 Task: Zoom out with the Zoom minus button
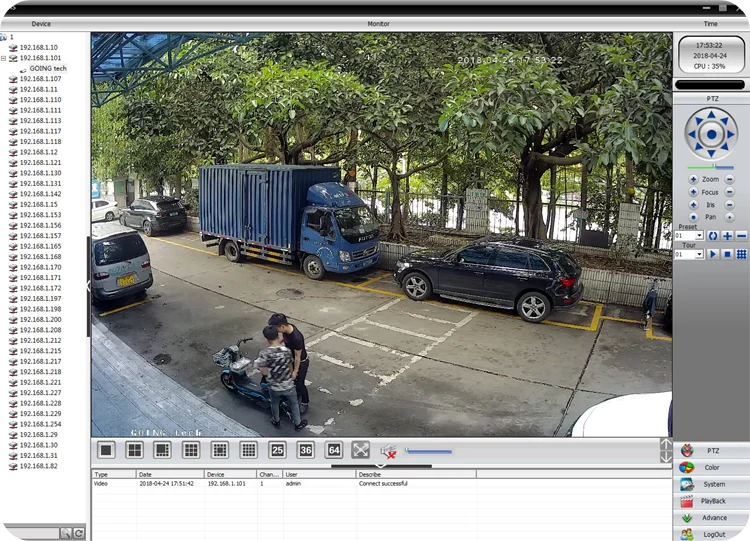[729, 179]
